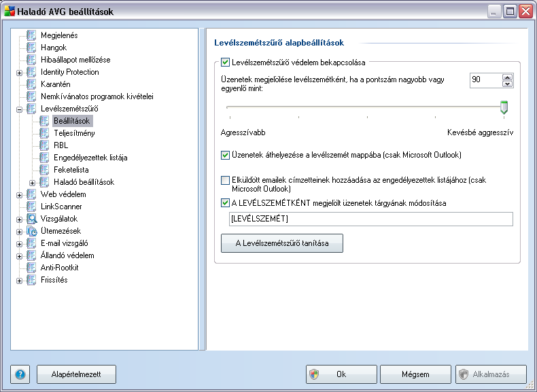This screenshot has height=392, width=537.
Task: Click the Hangok tree icon
Action: tap(31, 48)
